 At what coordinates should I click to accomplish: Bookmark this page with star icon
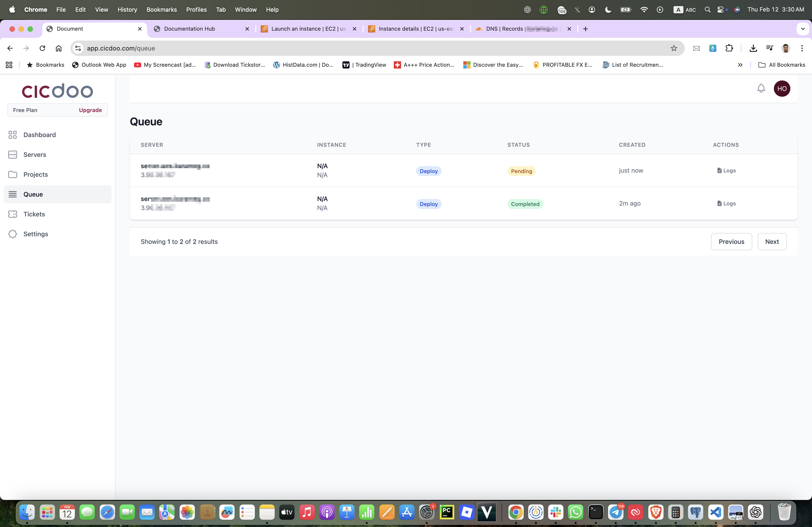click(x=674, y=48)
